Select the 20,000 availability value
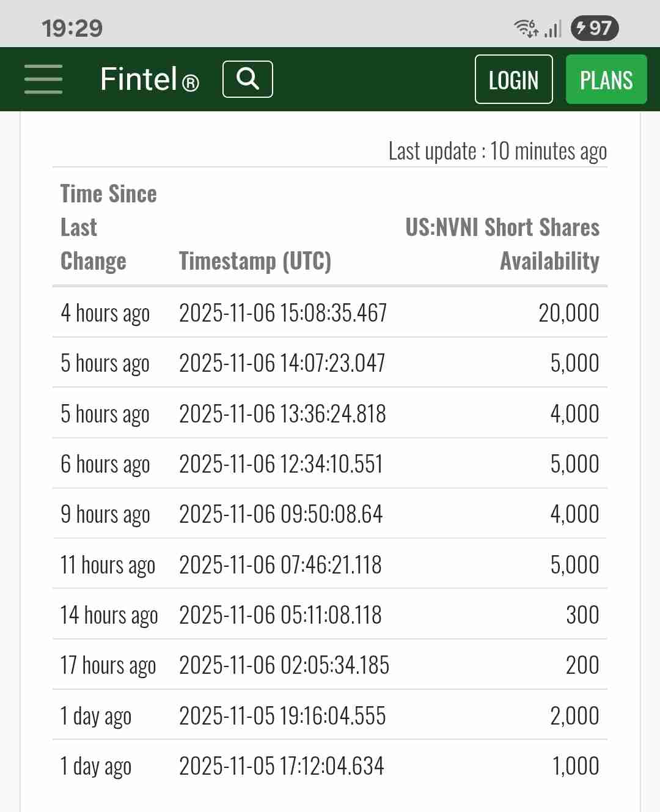The height and width of the screenshot is (812, 660). [569, 313]
